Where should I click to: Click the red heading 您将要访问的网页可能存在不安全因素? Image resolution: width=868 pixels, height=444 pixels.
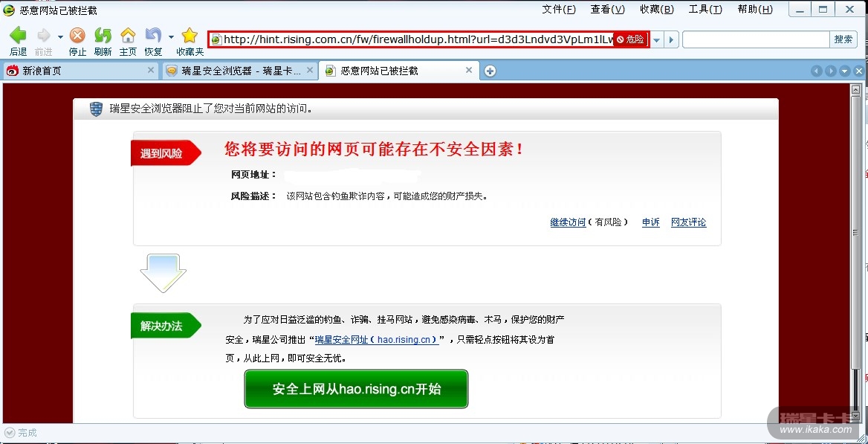375,149
